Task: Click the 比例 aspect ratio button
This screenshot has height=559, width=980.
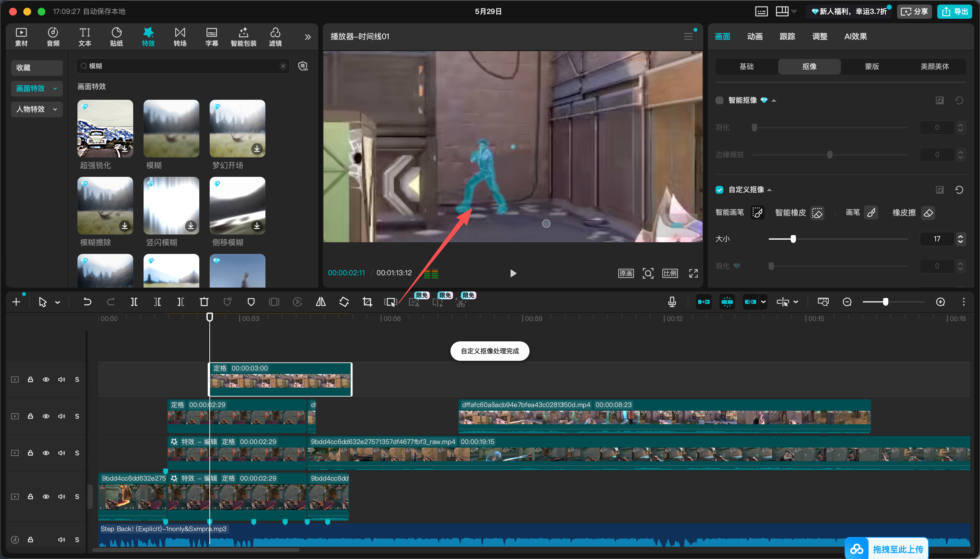Action: pyautogui.click(x=670, y=273)
